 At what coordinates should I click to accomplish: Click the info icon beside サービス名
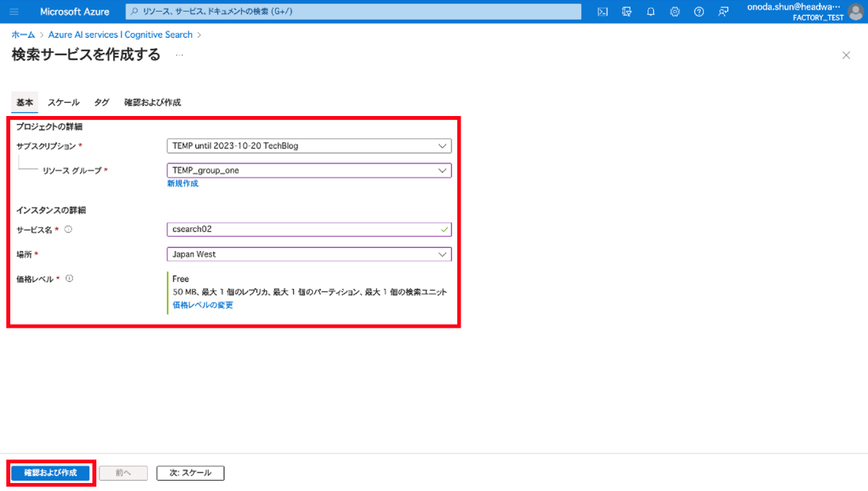68,229
